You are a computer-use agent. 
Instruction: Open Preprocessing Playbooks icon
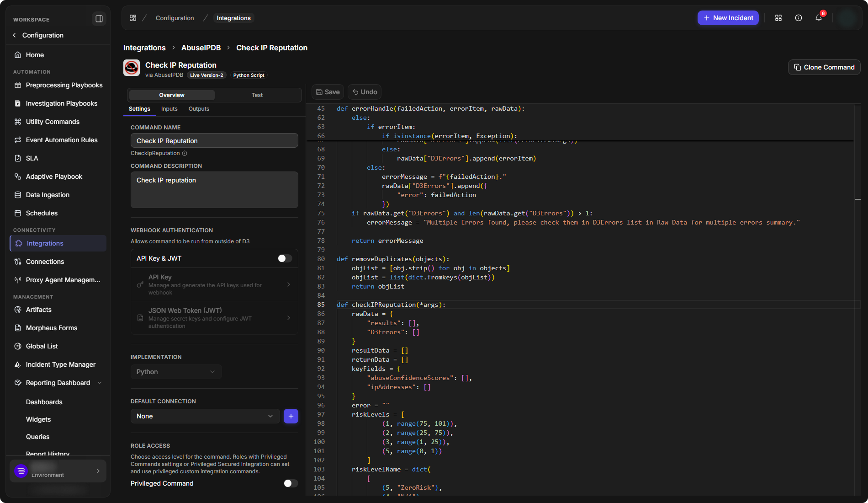18,85
